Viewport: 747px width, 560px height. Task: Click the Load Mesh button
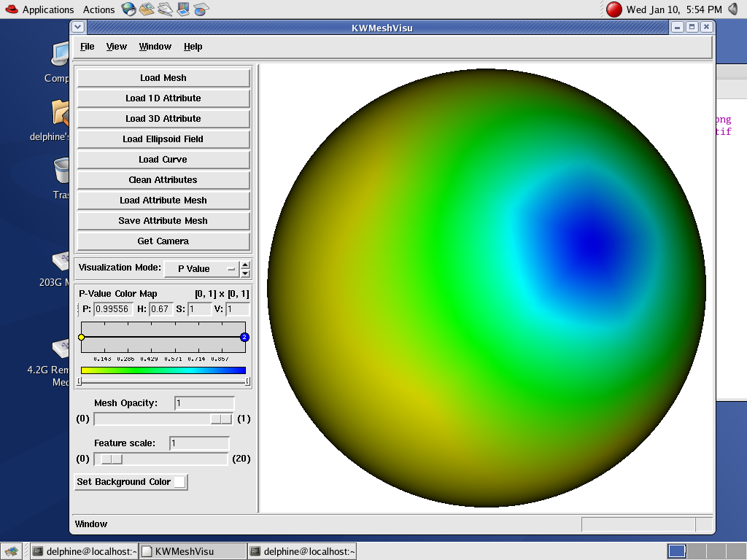[x=163, y=78]
